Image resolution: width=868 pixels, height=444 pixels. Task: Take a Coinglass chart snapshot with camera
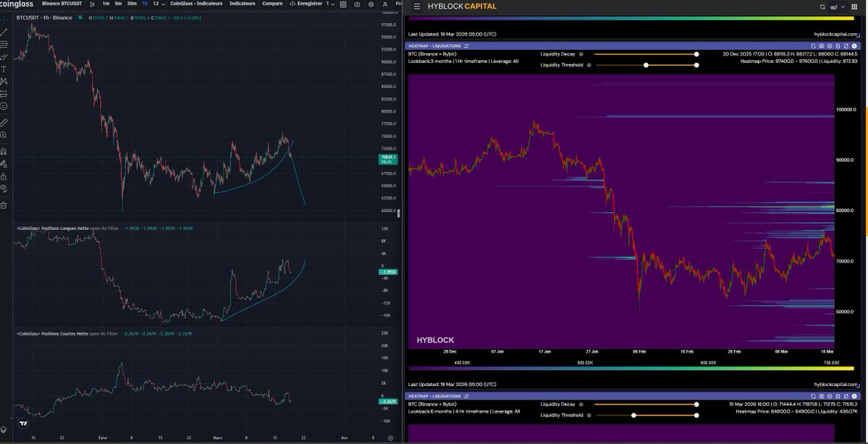point(357,4)
